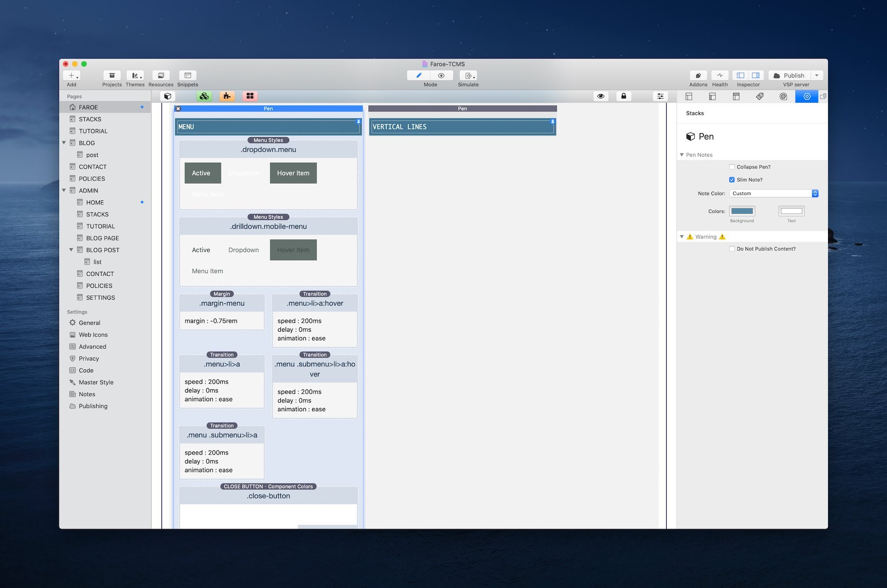Viewport: 887px width, 588px height.
Task: Collapse the Pen Notes section
Action: [682, 155]
